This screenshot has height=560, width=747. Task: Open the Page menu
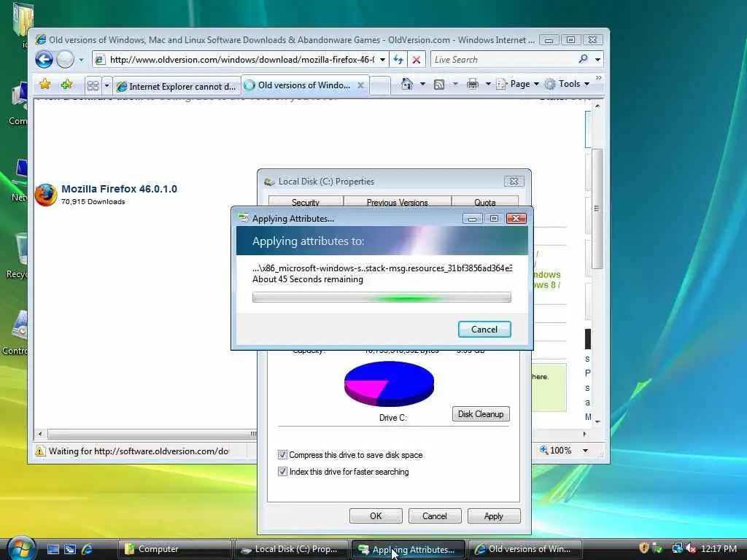[517, 84]
